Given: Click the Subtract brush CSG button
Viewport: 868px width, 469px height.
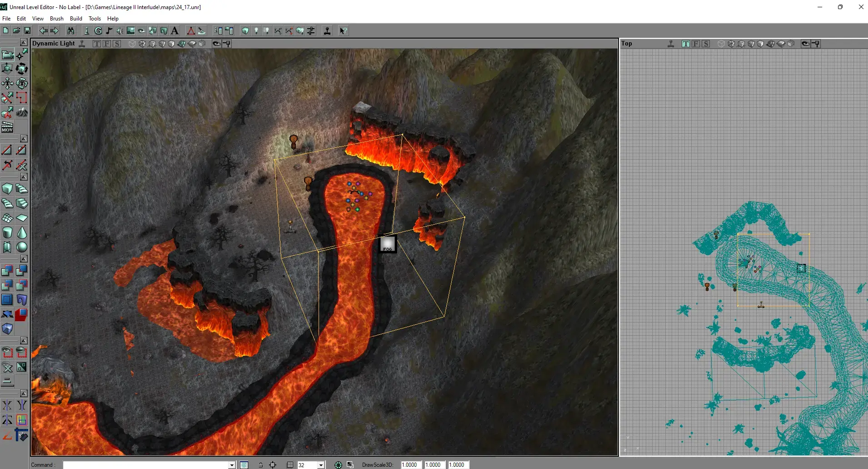Looking at the screenshot, I should click(x=22, y=271).
